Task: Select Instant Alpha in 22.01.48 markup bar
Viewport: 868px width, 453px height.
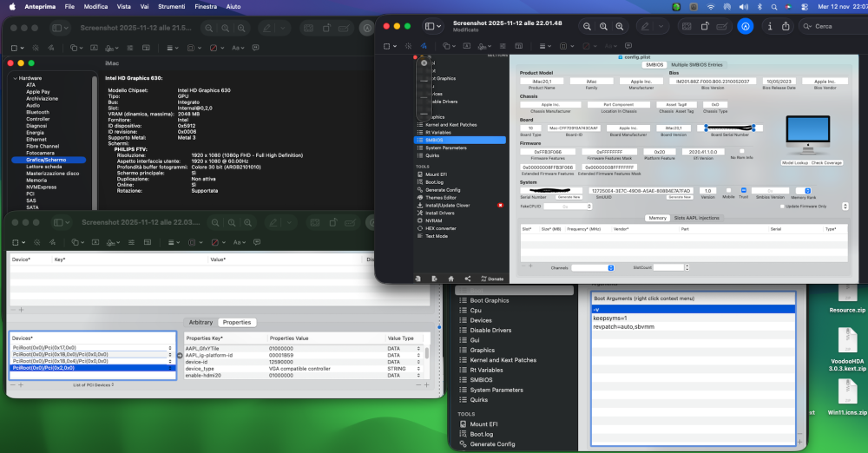Action: coord(409,46)
